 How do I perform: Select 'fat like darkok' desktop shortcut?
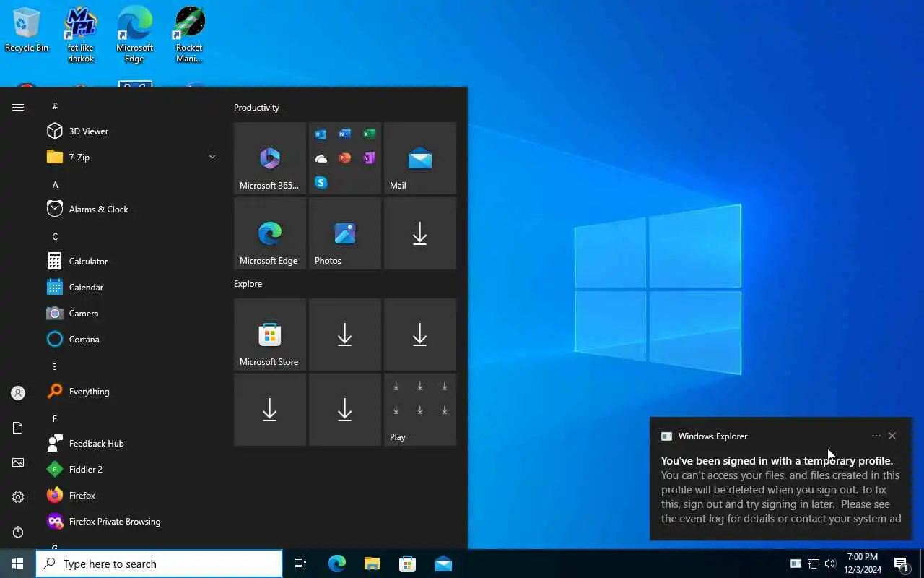coord(81,35)
